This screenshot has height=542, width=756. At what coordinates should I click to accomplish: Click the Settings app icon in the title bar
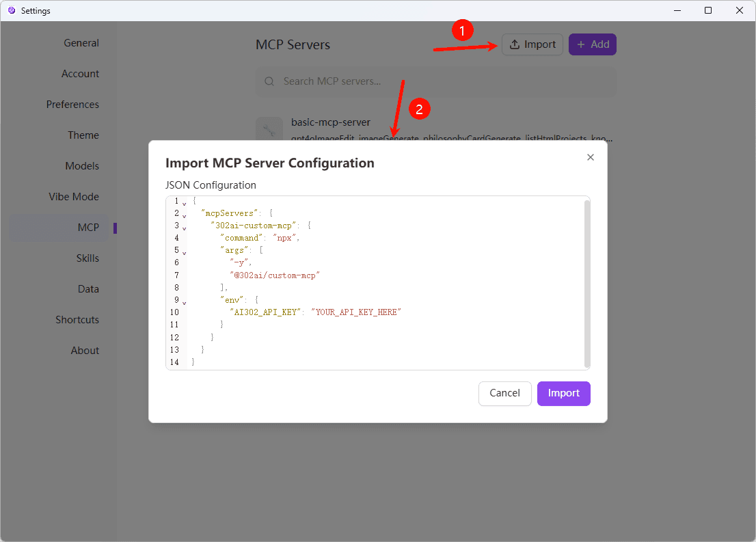pyautogui.click(x=11, y=10)
